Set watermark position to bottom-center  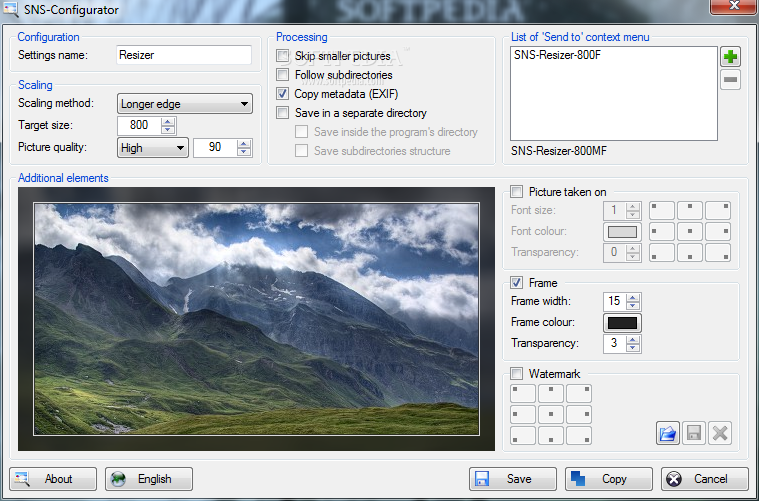551,436
